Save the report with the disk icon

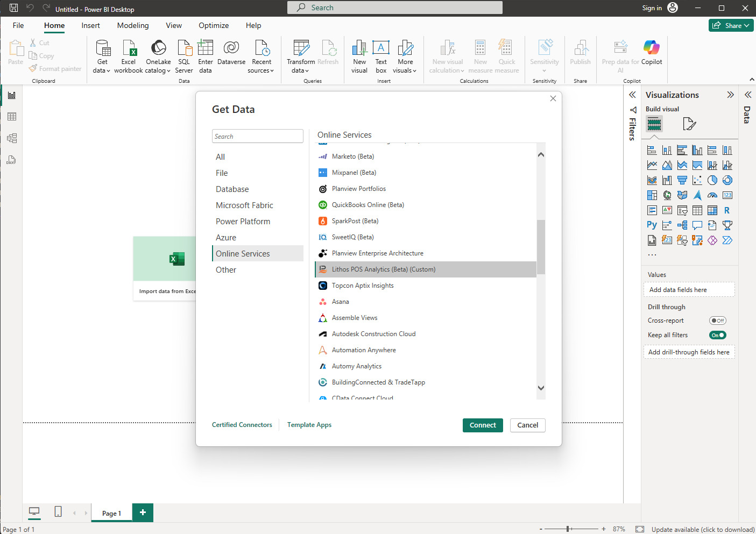point(14,8)
